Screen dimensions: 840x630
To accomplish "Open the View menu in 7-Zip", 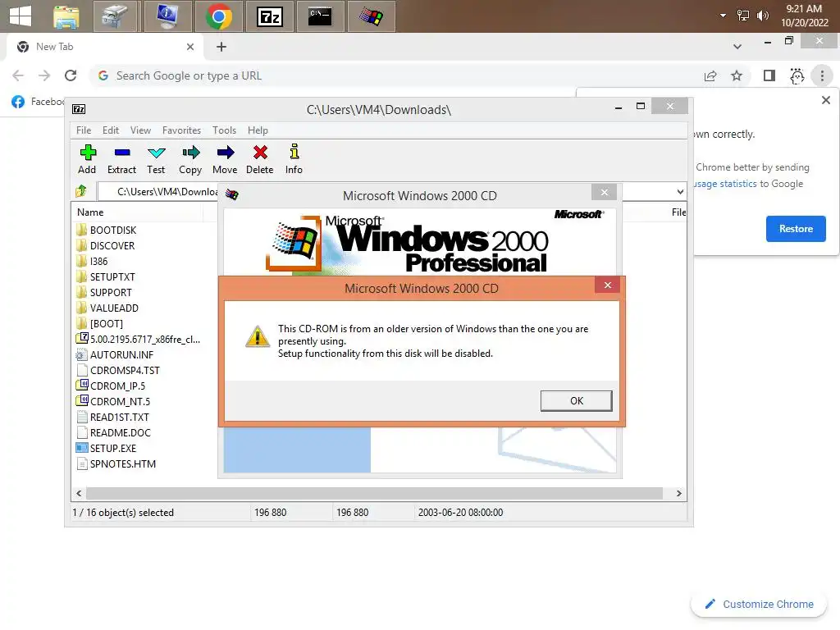I will tap(140, 130).
